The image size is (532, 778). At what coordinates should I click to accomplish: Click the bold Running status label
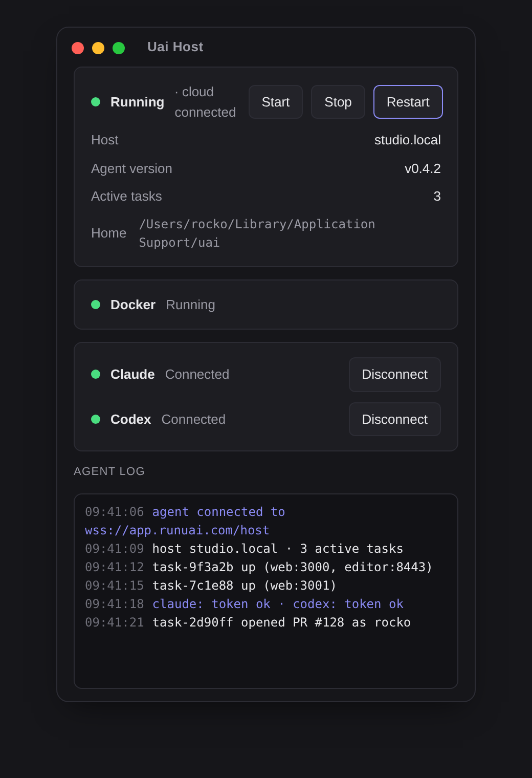coord(137,102)
